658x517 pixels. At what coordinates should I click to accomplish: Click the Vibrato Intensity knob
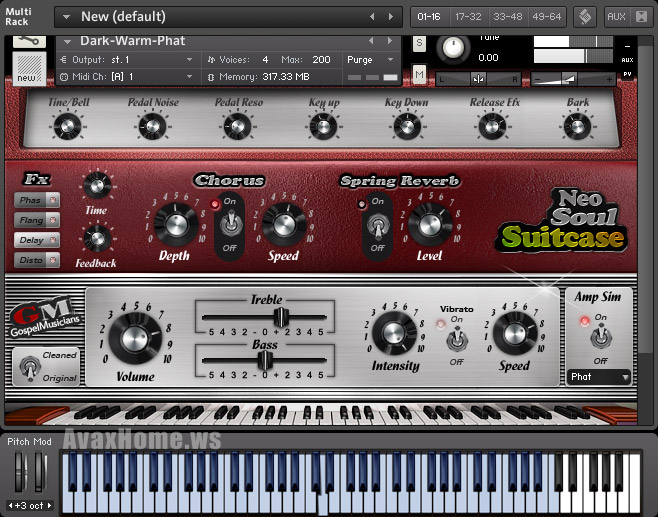394,333
